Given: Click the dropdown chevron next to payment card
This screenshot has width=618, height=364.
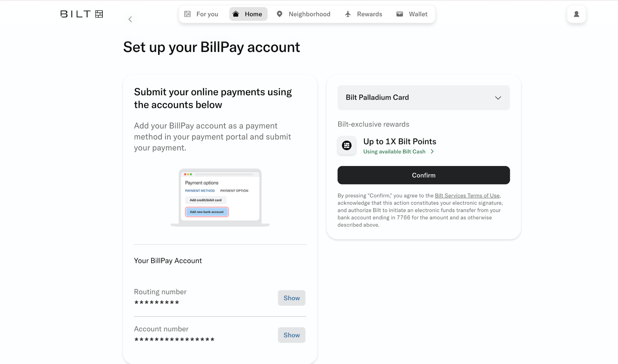Looking at the screenshot, I should [x=498, y=98].
